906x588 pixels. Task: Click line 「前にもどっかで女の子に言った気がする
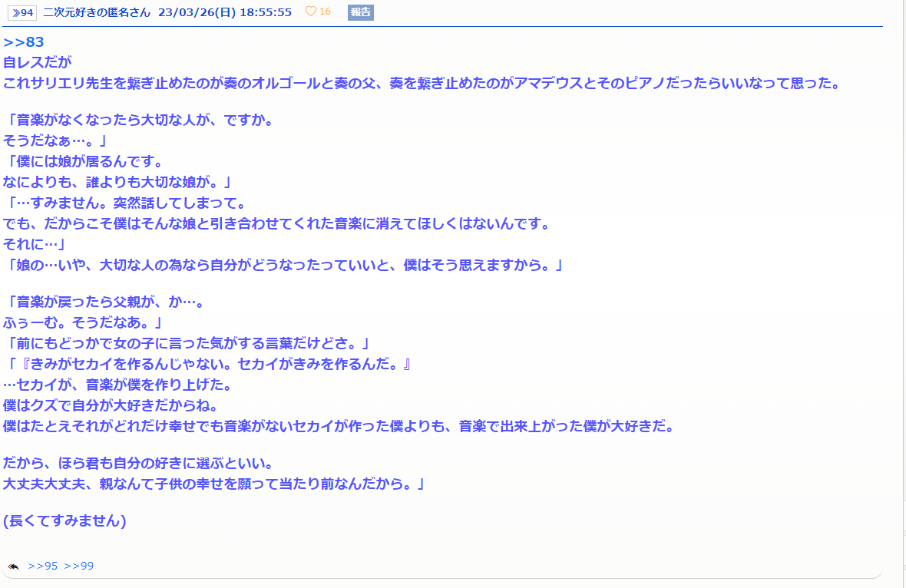[x=187, y=344]
